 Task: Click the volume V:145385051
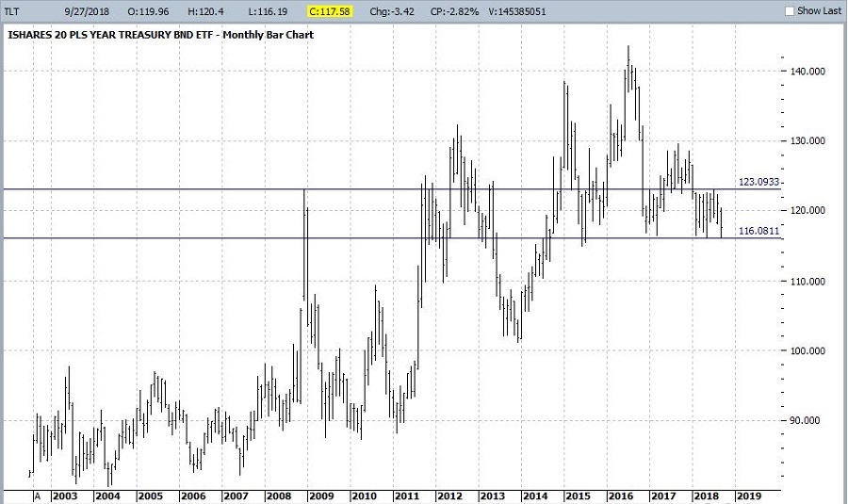tap(517, 11)
